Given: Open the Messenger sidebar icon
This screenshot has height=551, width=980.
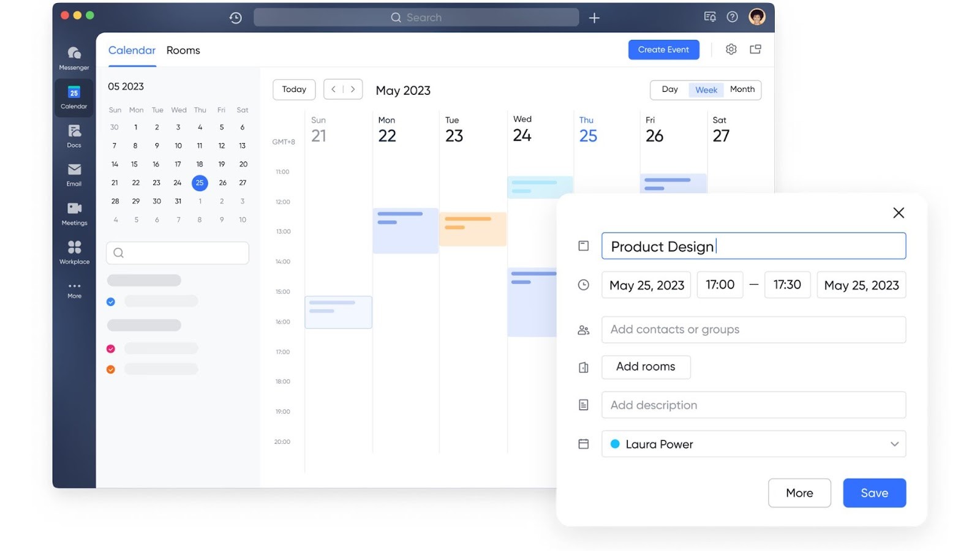Looking at the screenshot, I should [x=73, y=57].
